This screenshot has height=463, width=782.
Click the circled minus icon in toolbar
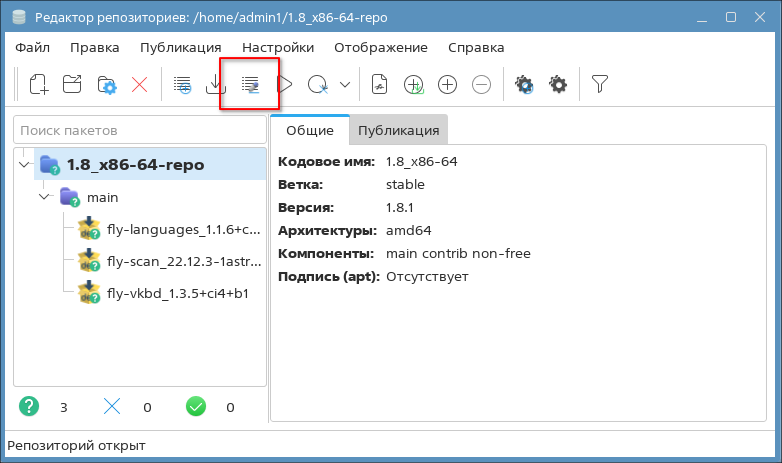point(481,85)
